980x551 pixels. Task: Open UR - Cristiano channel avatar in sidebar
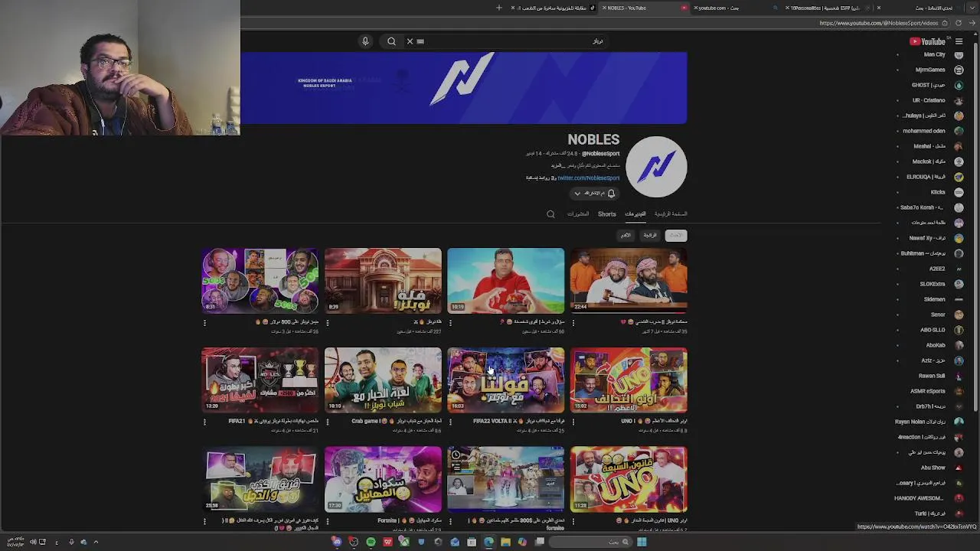(959, 100)
